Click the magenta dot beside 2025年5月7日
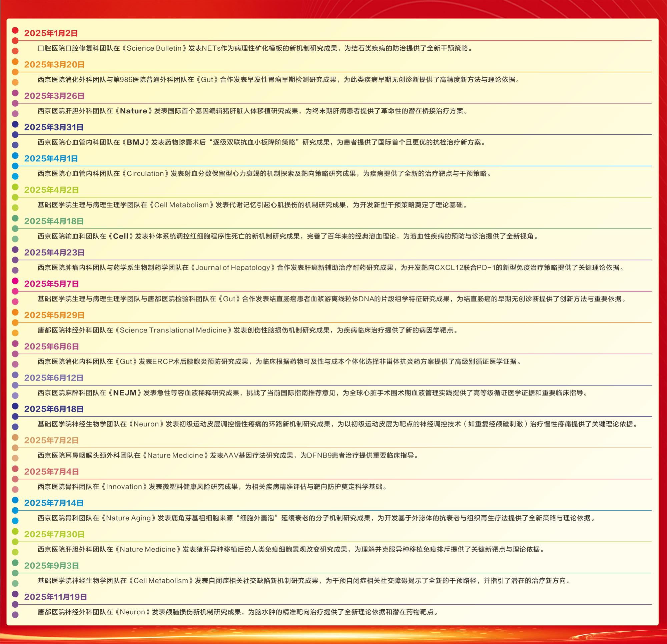This screenshot has height=644, width=667. (15, 281)
